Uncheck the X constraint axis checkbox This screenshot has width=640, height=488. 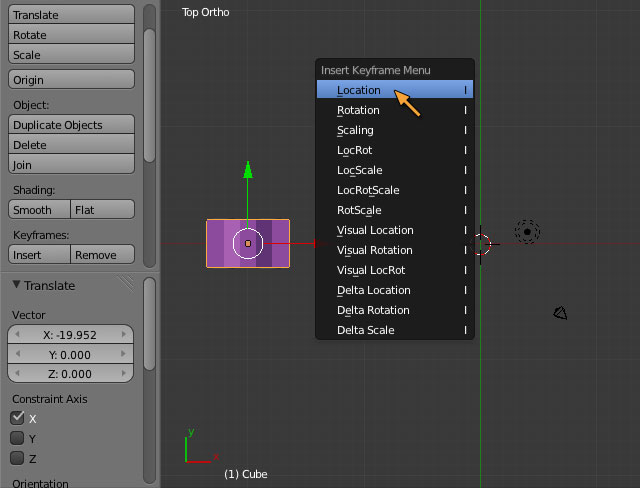tap(17, 418)
